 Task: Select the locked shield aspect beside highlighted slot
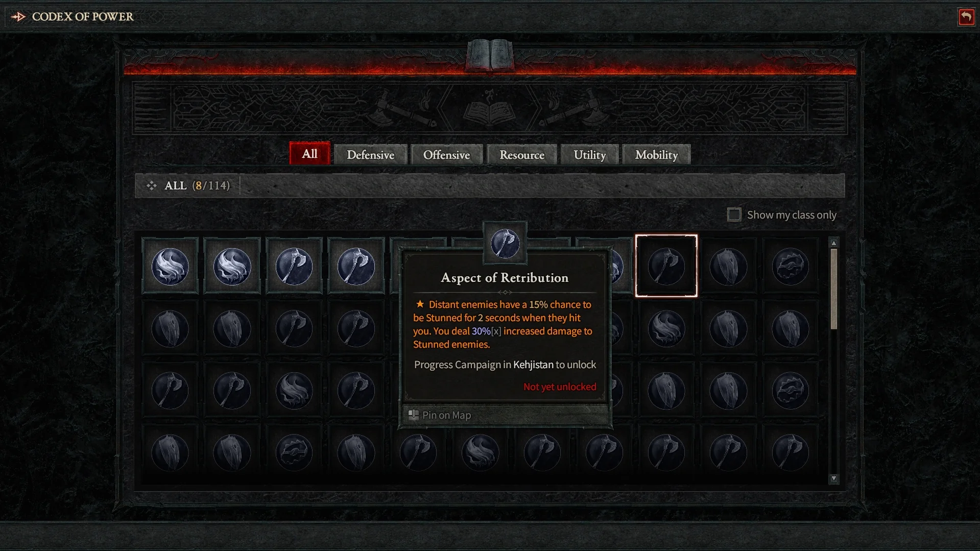tap(728, 266)
